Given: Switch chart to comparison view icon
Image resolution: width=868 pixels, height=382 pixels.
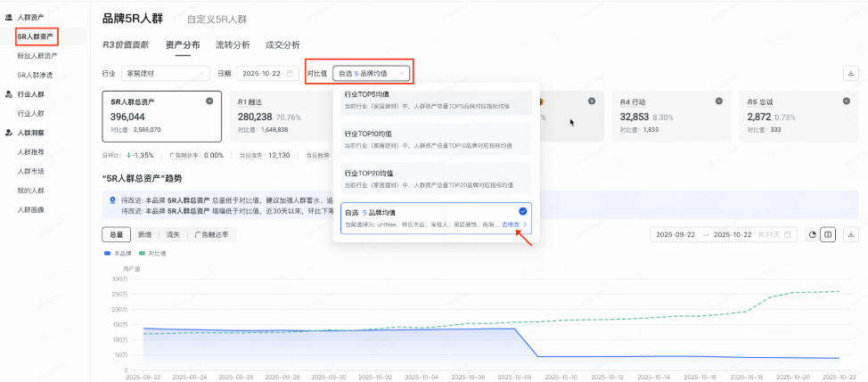Looking at the screenshot, I should 828,234.
